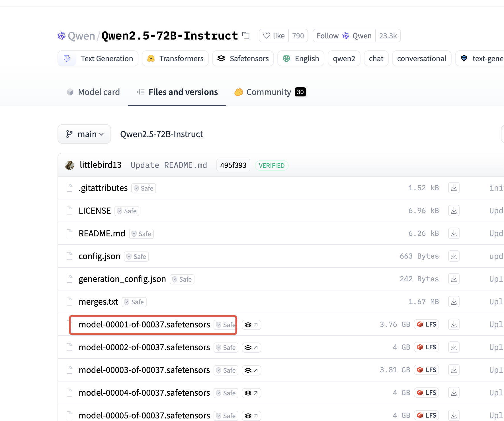Inspect tensors of model-00001 safetensors file
The width and height of the screenshot is (504, 421).
[251, 325]
